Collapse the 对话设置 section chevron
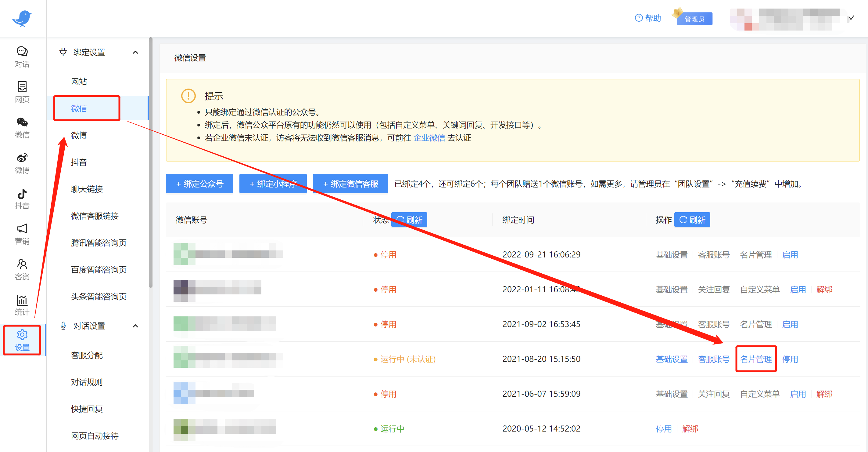The image size is (868, 452). (x=135, y=326)
